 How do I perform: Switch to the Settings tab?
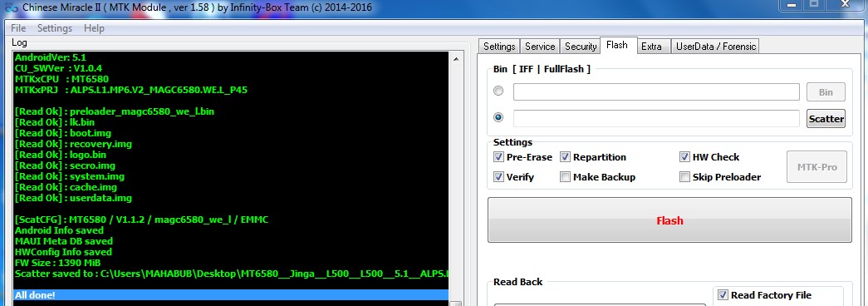[499, 47]
